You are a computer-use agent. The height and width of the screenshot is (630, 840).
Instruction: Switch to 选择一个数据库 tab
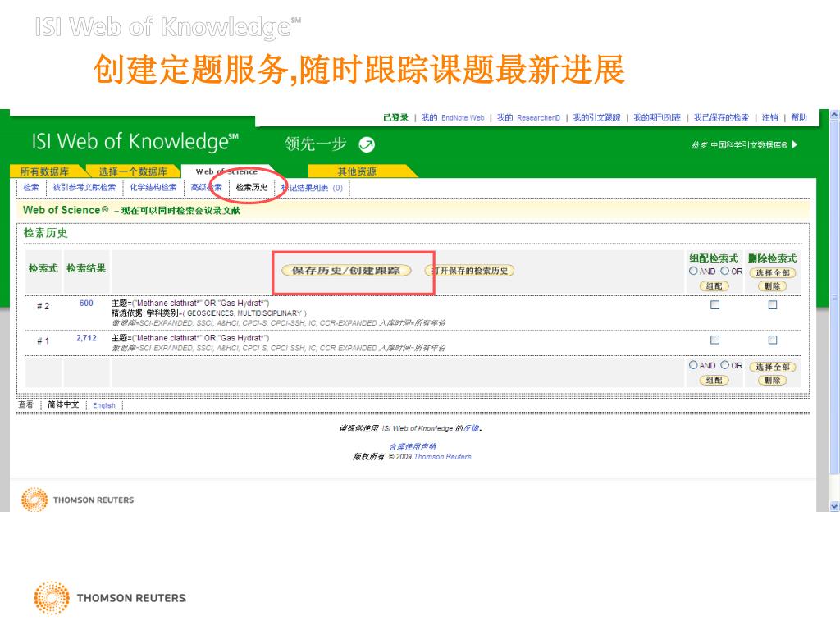pos(133,171)
